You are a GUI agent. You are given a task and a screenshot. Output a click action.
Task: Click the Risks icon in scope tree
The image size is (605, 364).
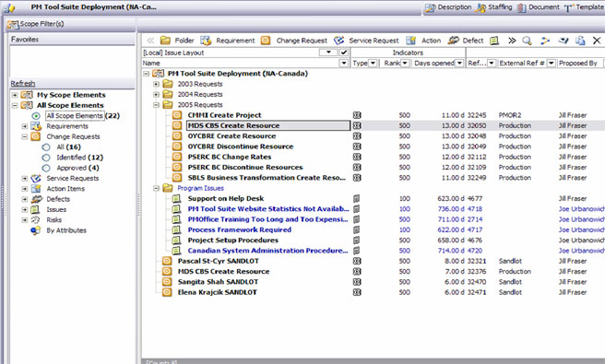(35, 220)
